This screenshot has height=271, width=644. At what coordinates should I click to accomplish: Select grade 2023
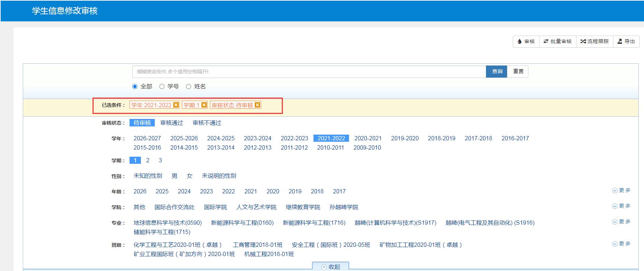(206, 192)
